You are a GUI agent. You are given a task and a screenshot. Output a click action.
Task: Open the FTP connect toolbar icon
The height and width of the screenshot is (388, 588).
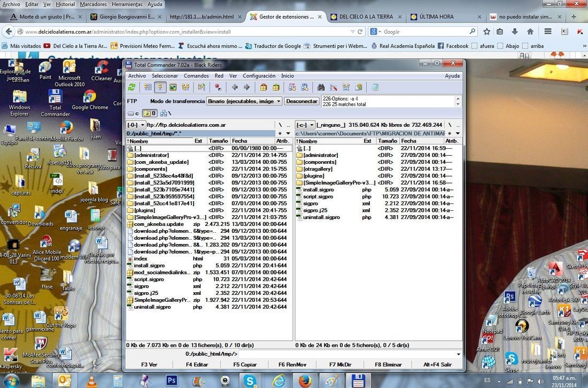(292, 88)
